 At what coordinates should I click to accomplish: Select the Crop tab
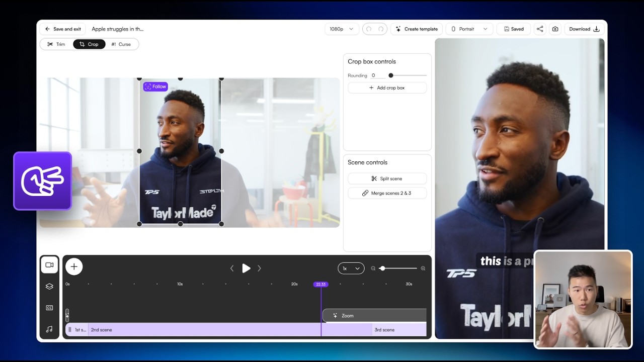pyautogui.click(x=89, y=44)
